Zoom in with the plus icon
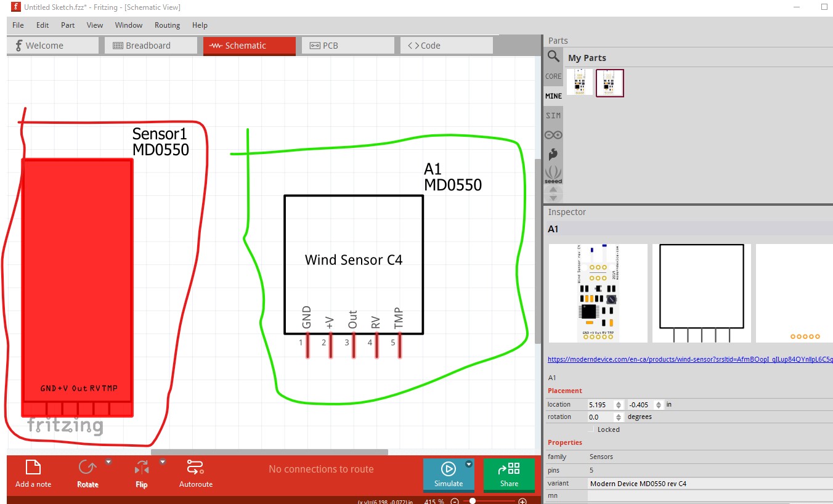833x504 pixels. coord(522,501)
